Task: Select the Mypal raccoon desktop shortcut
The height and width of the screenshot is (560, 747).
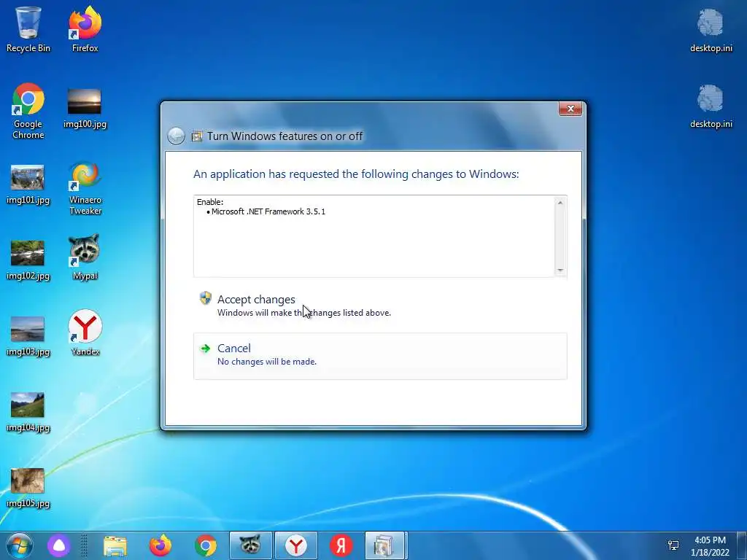Action: pyautogui.click(x=85, y=257)
